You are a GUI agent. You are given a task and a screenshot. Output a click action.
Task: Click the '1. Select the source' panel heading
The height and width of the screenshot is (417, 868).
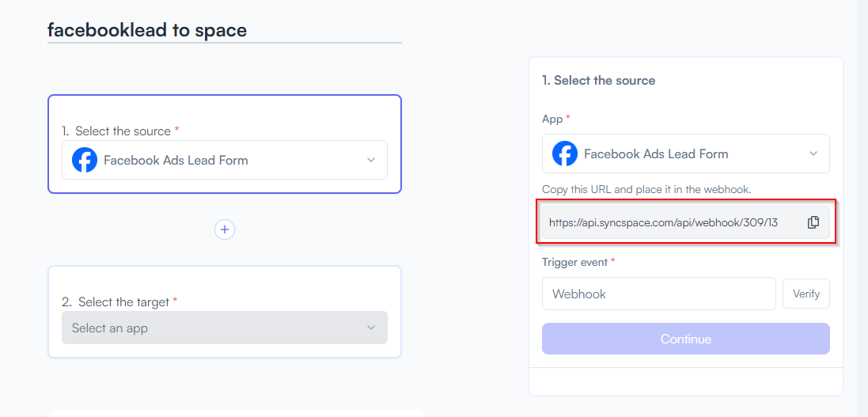[599, 80]
